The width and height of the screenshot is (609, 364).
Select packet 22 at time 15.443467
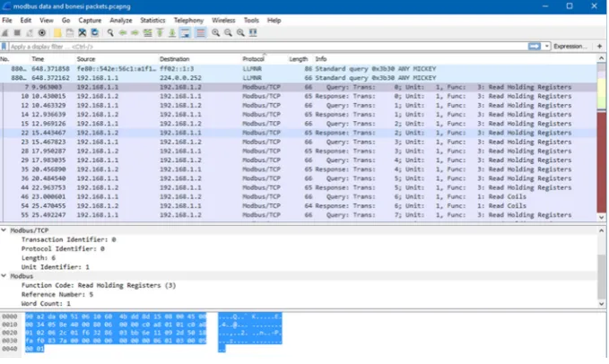coord(299,133)
